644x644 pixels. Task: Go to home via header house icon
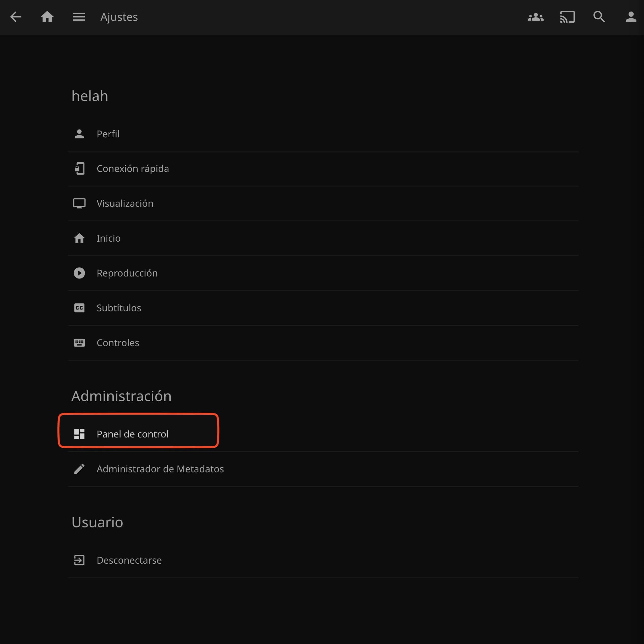(47, 17)
